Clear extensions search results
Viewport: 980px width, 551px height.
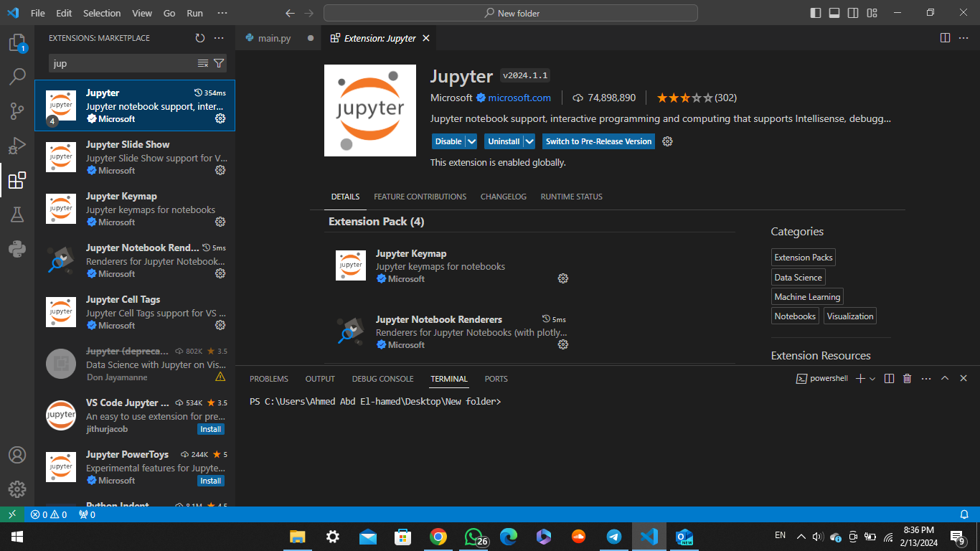pyautogui.click(x=203, y=64)
